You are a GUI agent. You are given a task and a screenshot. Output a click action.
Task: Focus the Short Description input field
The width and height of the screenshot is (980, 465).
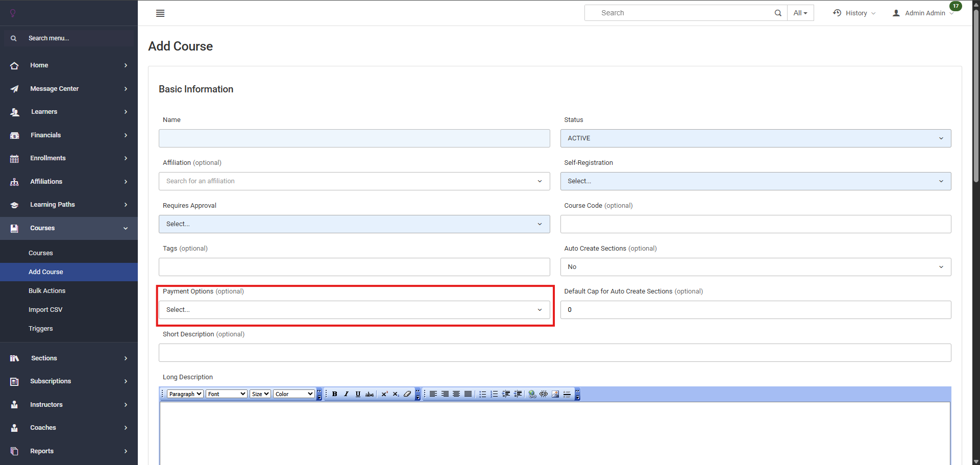click(555, 353)
